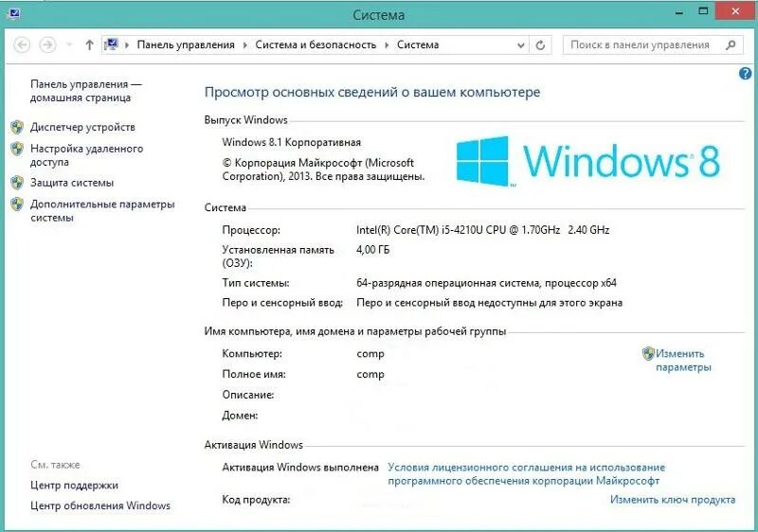The height and width of the screenshot is (532, 758).
Task: Click the Back navigation arrow
Action: pos(22,44)
